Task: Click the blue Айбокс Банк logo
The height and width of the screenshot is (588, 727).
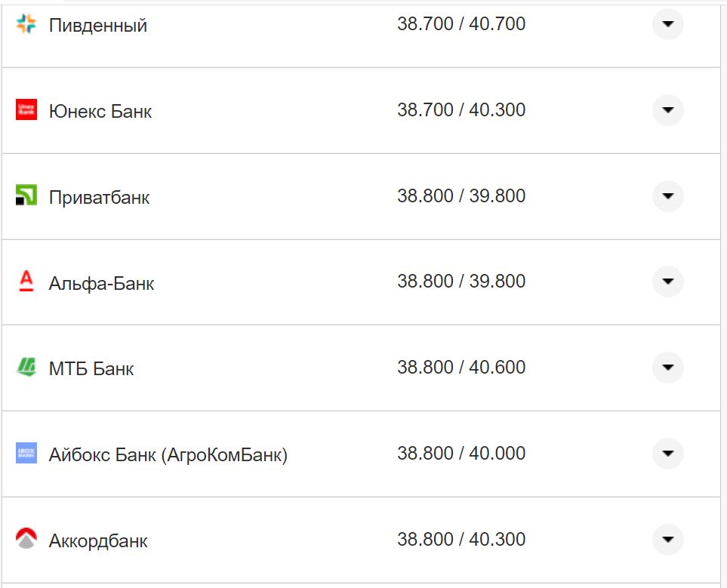Action: (26, 454)
